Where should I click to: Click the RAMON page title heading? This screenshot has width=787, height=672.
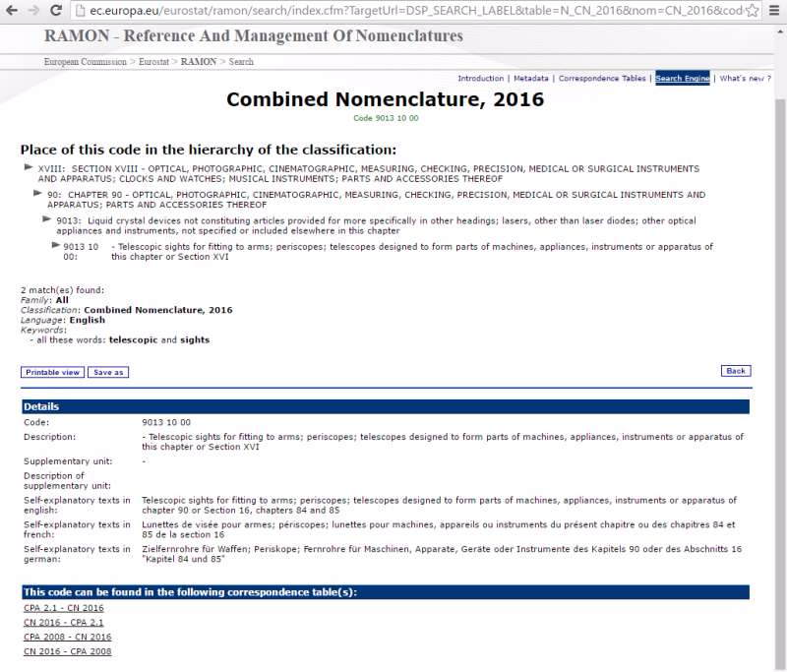tap(254, 35)
